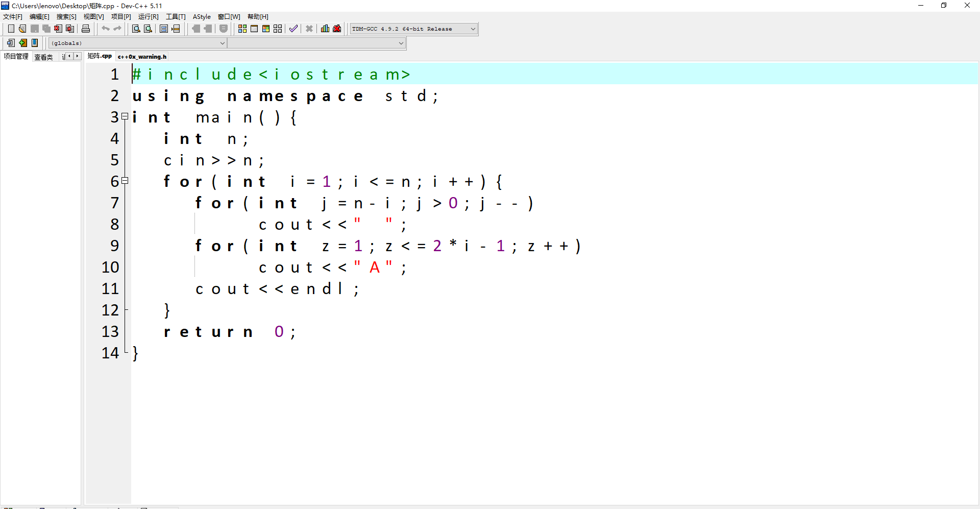
Task: Click the Print icon
Action: click(86, 29)
